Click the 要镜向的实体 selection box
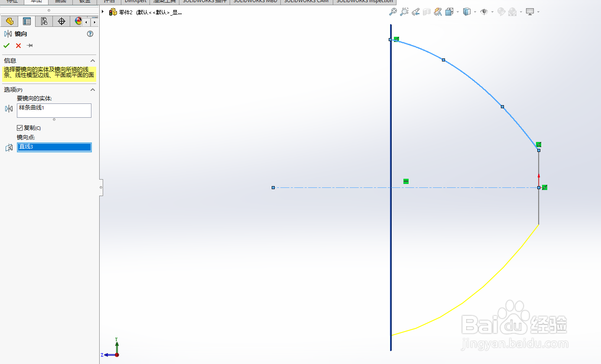 54,110
